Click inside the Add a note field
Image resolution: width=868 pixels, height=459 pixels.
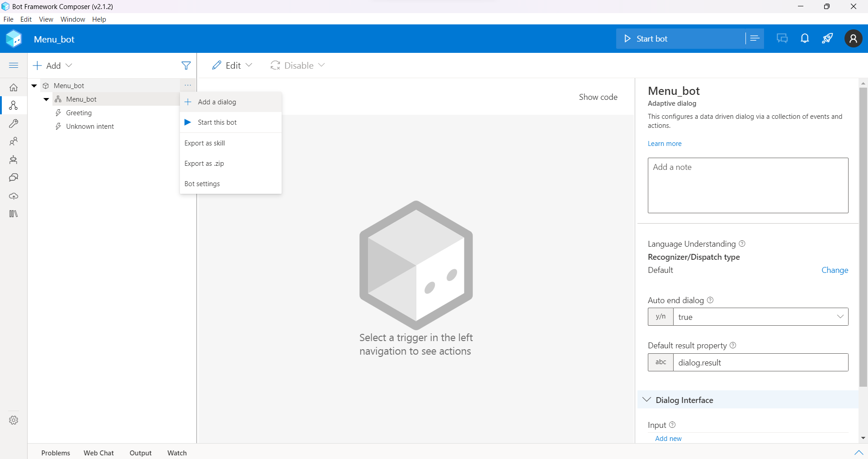point(748,185)
